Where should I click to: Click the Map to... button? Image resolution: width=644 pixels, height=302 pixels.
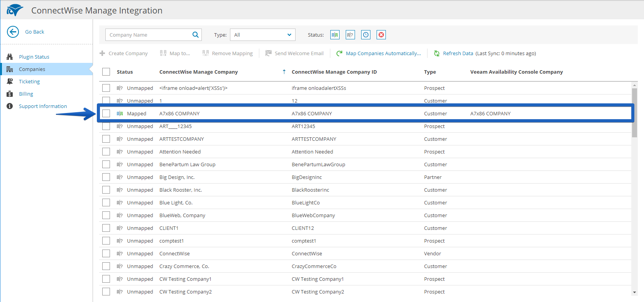pyautogui.click(x=175, y=53)
